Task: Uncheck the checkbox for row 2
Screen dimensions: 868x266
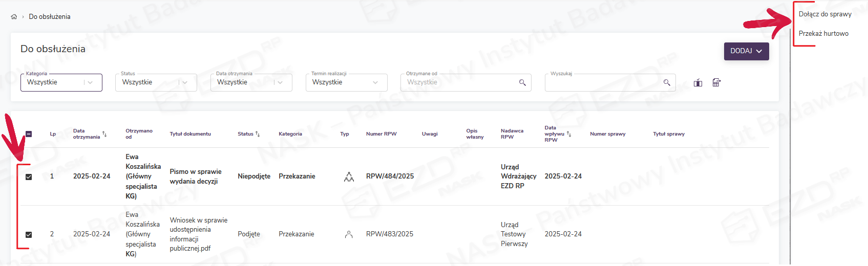Action: (x=29, y=235)
